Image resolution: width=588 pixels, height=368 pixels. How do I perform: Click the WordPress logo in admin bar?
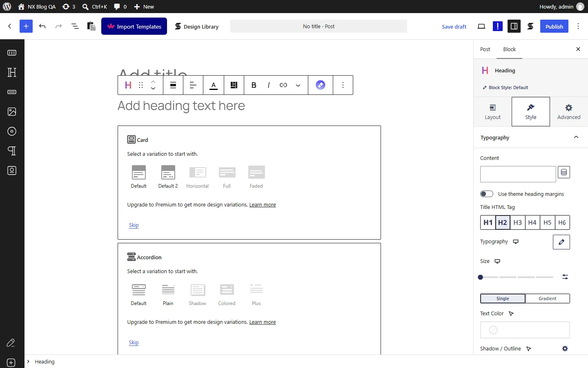(x=7, y=7)
